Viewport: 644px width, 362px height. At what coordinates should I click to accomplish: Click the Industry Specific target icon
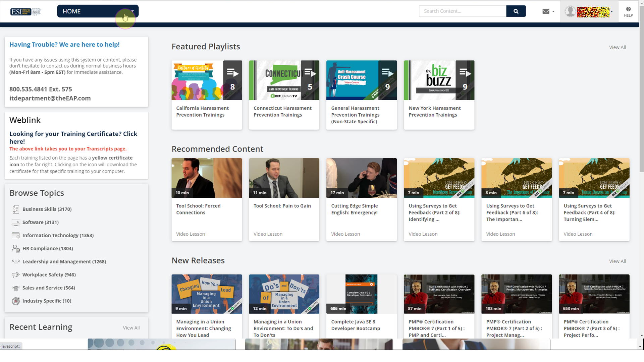coord(16,301)
